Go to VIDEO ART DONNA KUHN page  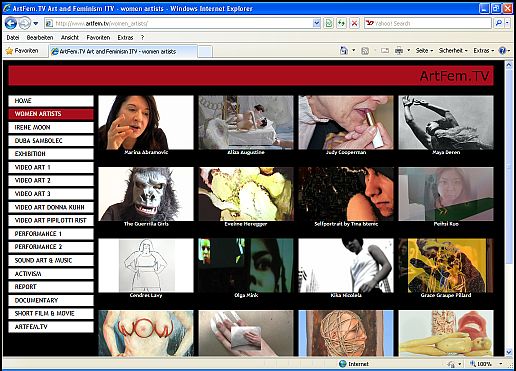coord(51,207)
